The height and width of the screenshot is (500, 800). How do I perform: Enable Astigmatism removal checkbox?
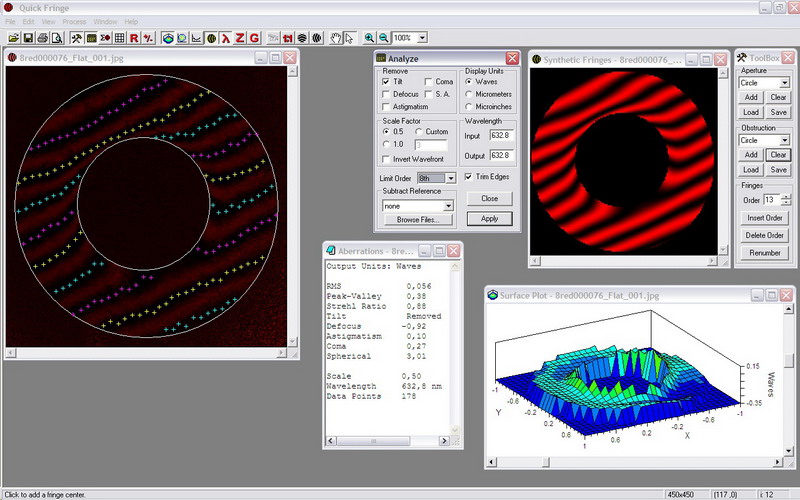pos(386,107)
